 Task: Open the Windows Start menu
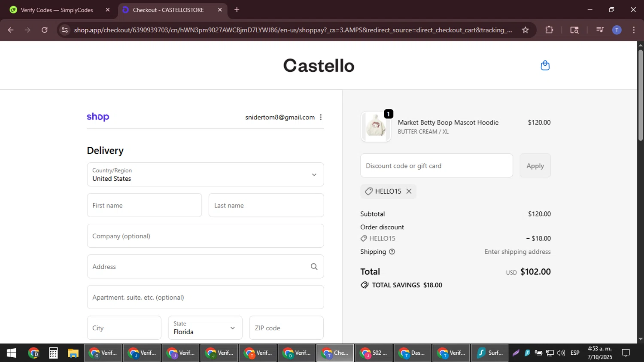coord(12,353)
